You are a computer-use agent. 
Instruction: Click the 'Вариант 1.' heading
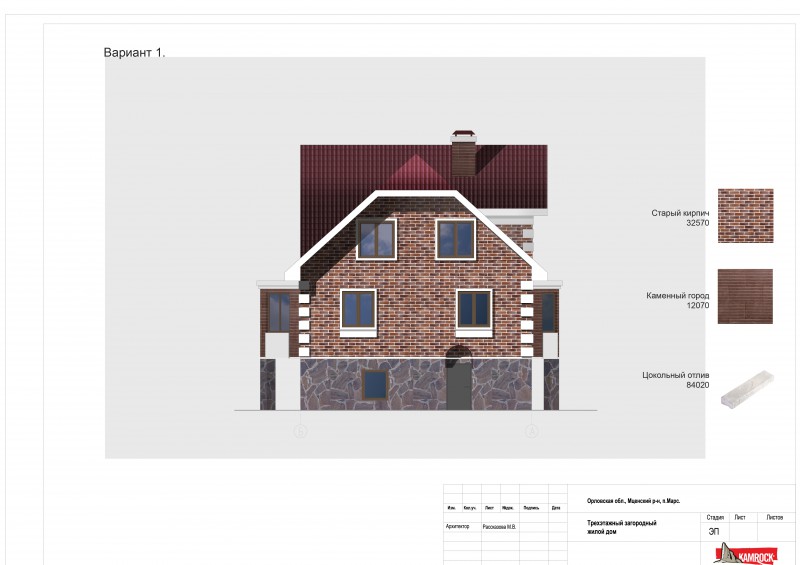pyautogui.click(x=134, y=53)
